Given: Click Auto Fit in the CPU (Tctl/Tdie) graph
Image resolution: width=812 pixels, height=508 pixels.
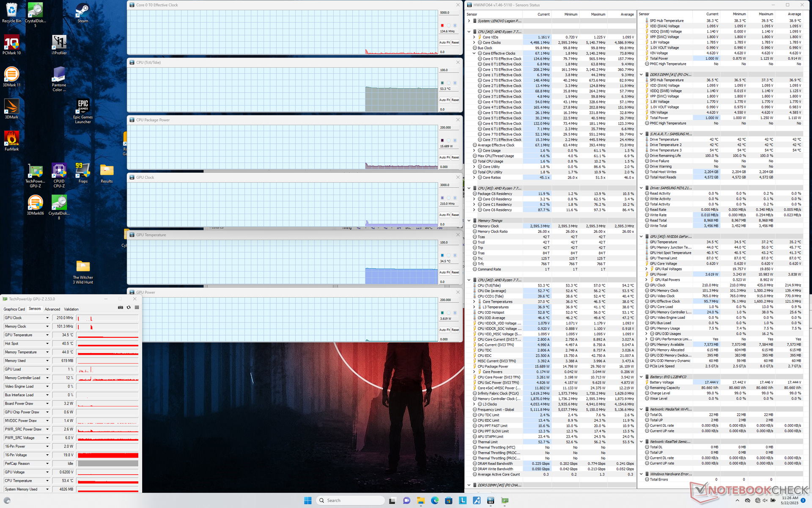Looking at the screenshot, I should (444, 100).
